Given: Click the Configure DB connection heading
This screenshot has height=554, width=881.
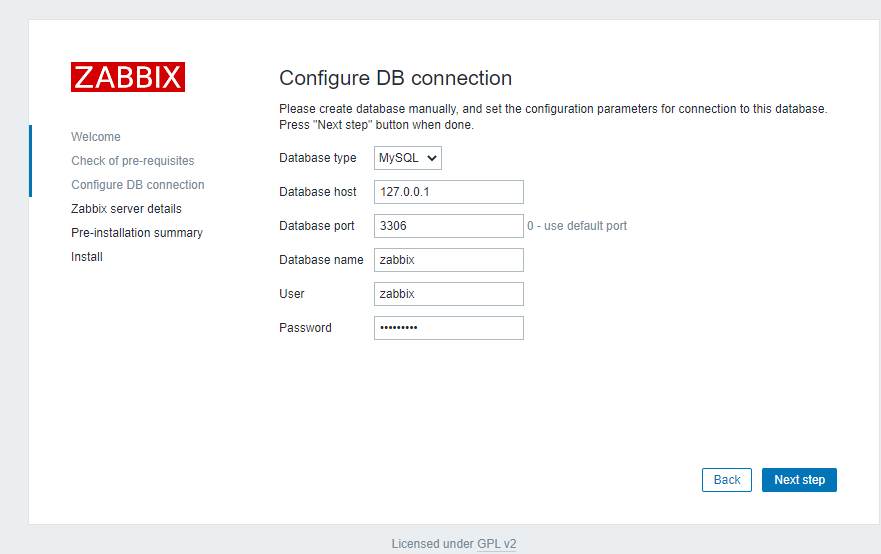Looking at the screenshot, I should [x=396, y=78].
